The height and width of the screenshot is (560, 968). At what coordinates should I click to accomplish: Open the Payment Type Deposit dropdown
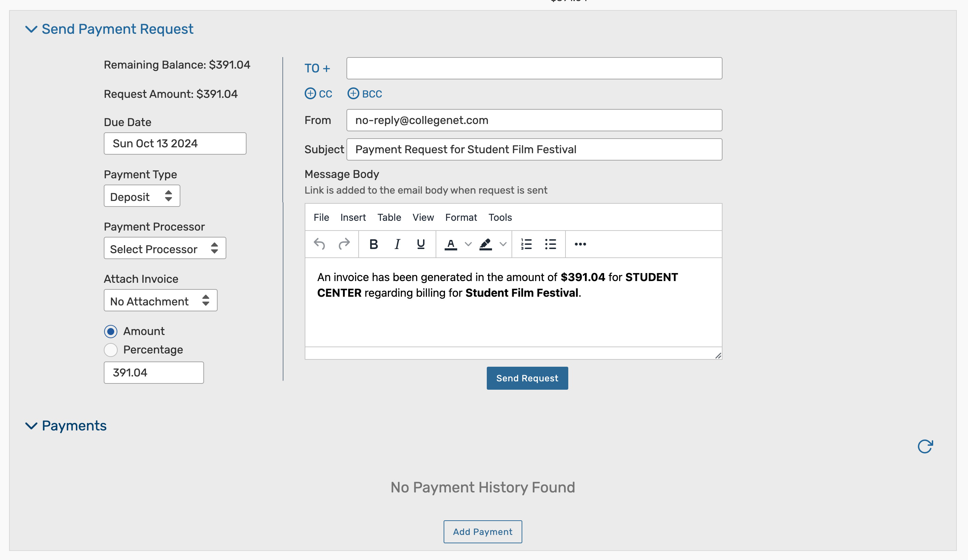142,196
